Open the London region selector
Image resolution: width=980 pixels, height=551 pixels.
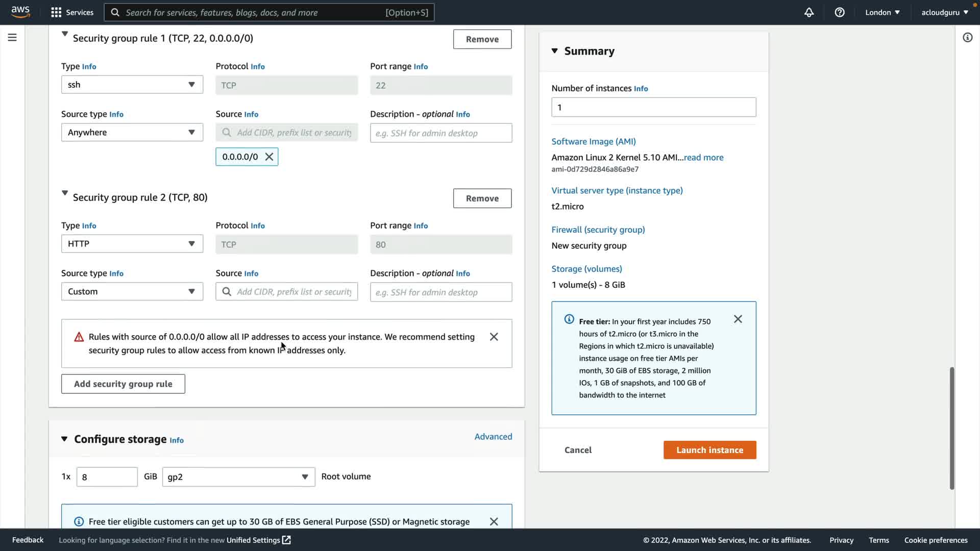click(882, 12)
